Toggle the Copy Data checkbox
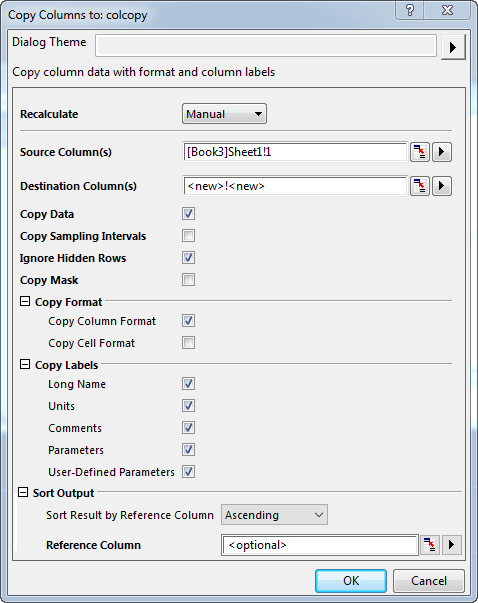Viewport: 478px width, 603px height. tap(188, 214)
